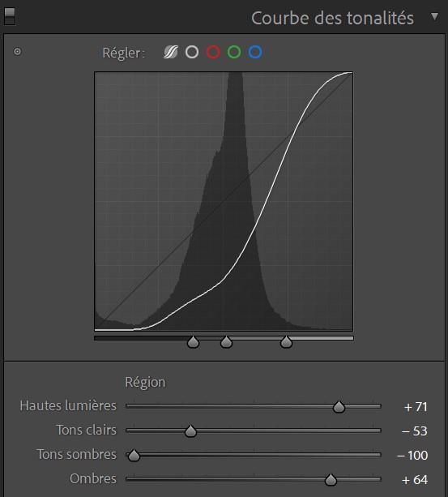Image resolution: width=448 pixels, height=497 pixels.
Task: Select the parametric curve icon
Action: coord(171,52)
